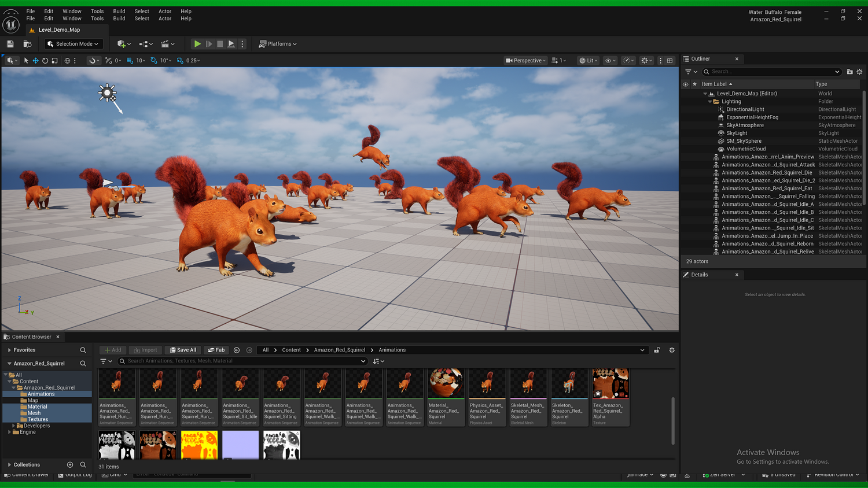Toggle scale snapping icon

[180, 61]
